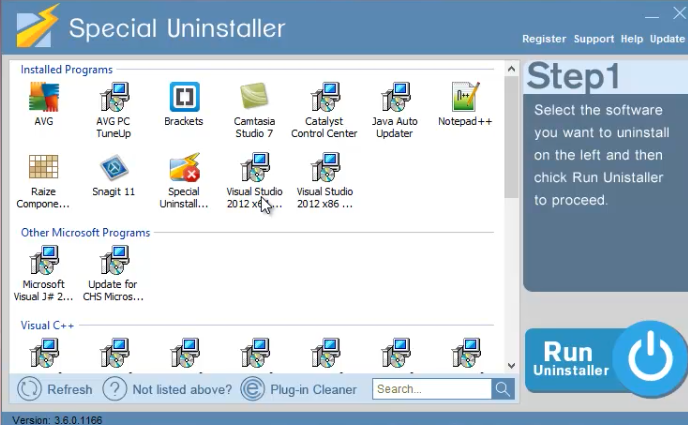Screen dimensions: 688x425
Task: Select Catalyst Control Center icon
Action: click(325, 97)
